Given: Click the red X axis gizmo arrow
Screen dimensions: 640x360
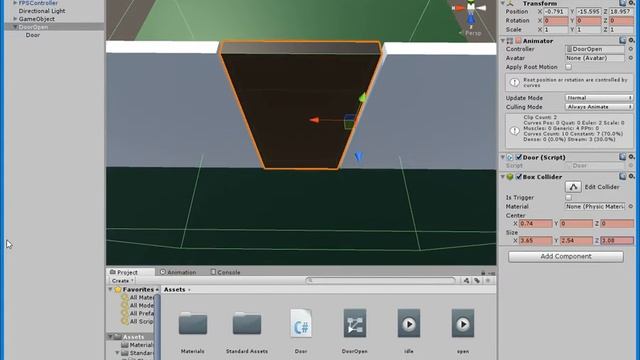Looking at the screenshot, I should [314, 120].
